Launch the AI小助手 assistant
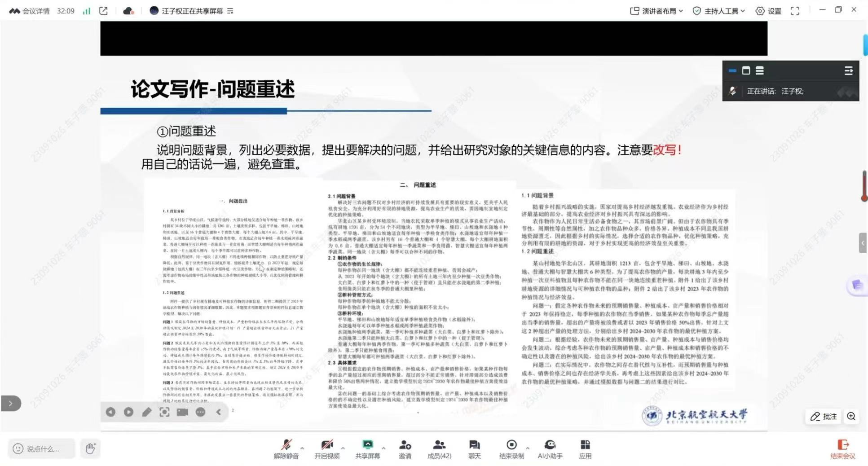This screenshot has height=466, width=868. [550, 445]
